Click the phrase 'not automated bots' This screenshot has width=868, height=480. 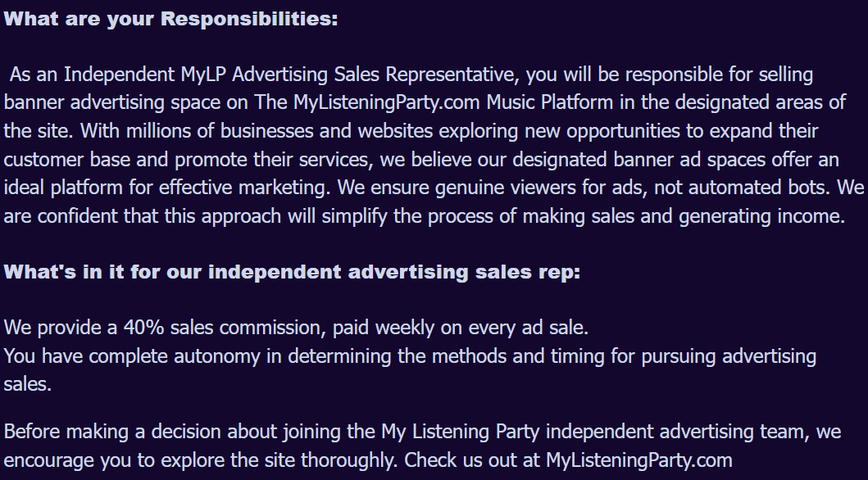[741, 188]
